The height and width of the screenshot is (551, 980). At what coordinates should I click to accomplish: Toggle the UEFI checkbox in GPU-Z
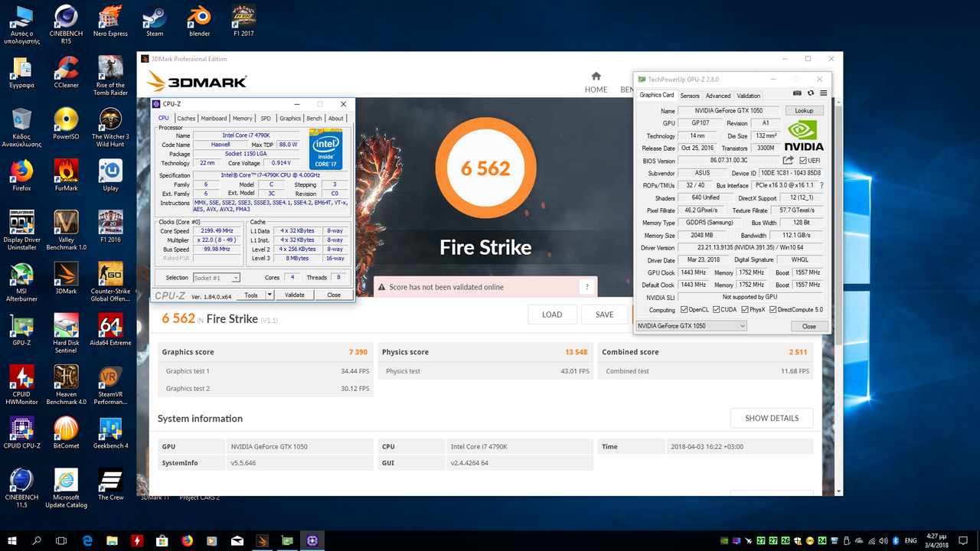click(x=803, y=161)
